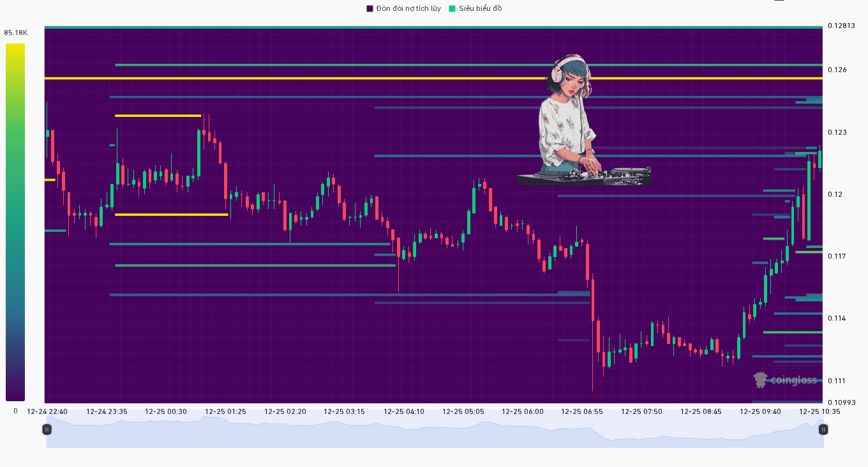Viewport: 868px width, 467px height.
Task: Click the DJ girl illustration on the chart
Action: point(584,120)
